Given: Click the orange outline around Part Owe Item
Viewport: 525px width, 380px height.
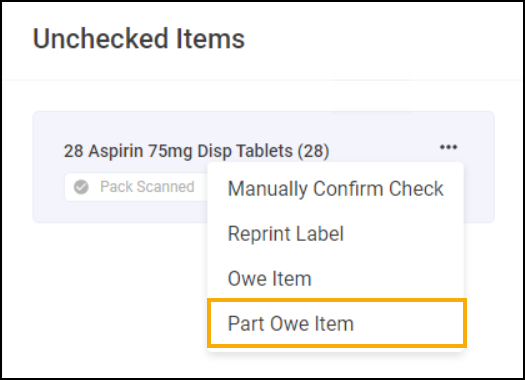Looking at the screenshot, I should click(x=336, y=300).
